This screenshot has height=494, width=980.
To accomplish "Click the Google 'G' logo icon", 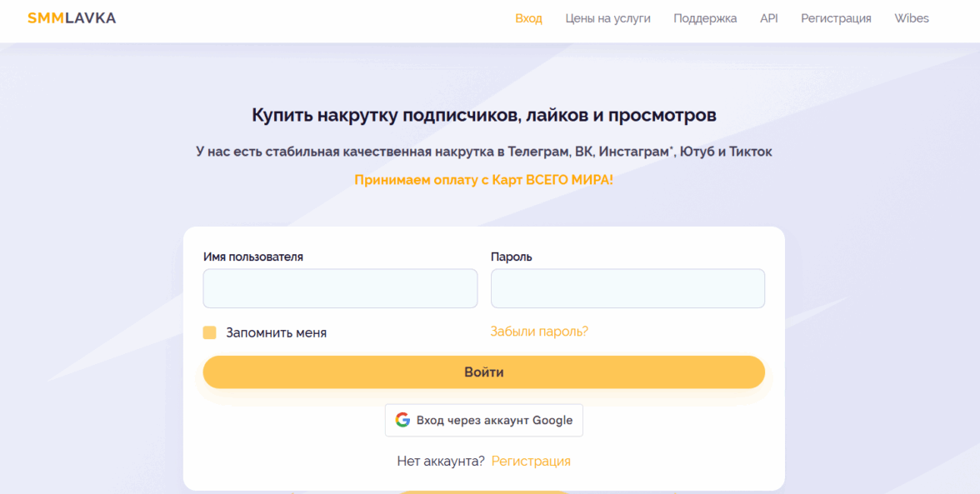I will coord(402,420).
